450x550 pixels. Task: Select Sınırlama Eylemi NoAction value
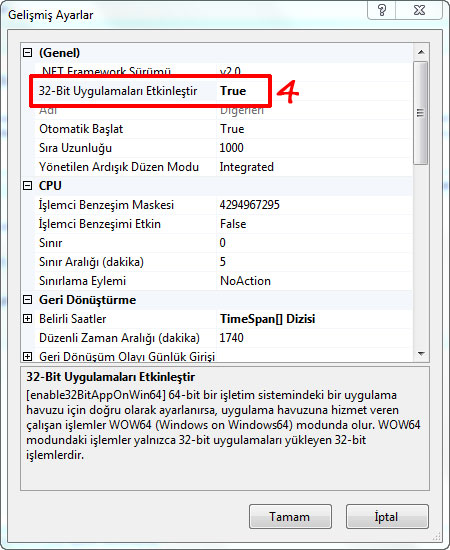tap(246, 281)
